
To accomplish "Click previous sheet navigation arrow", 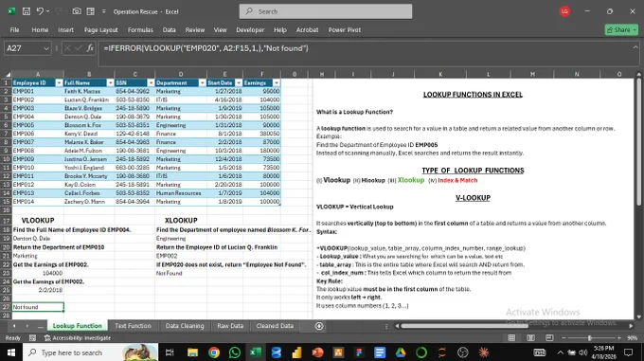I will (x=14, y=326).
